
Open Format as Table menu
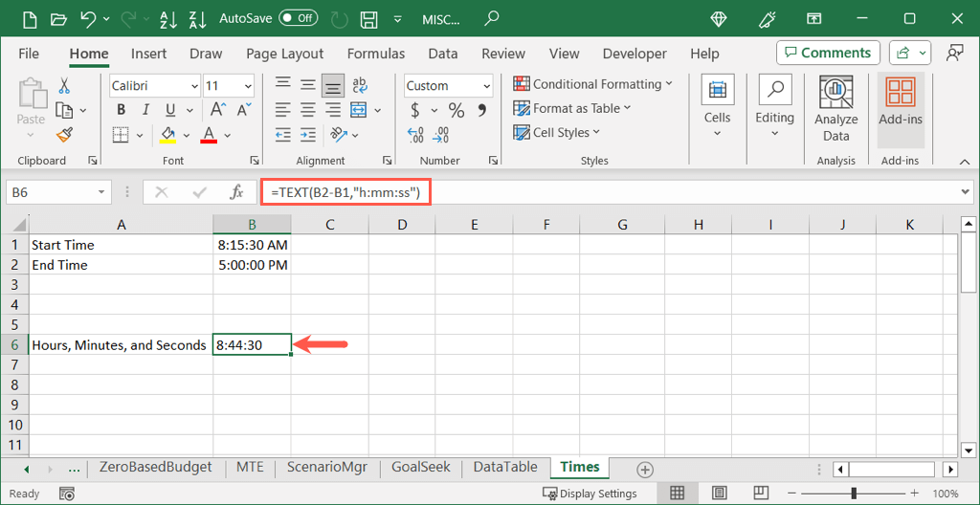click(x=572, y=108)
